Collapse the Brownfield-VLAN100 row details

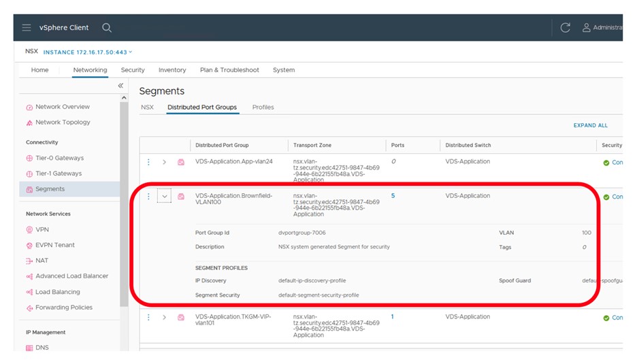pos(164,196)
